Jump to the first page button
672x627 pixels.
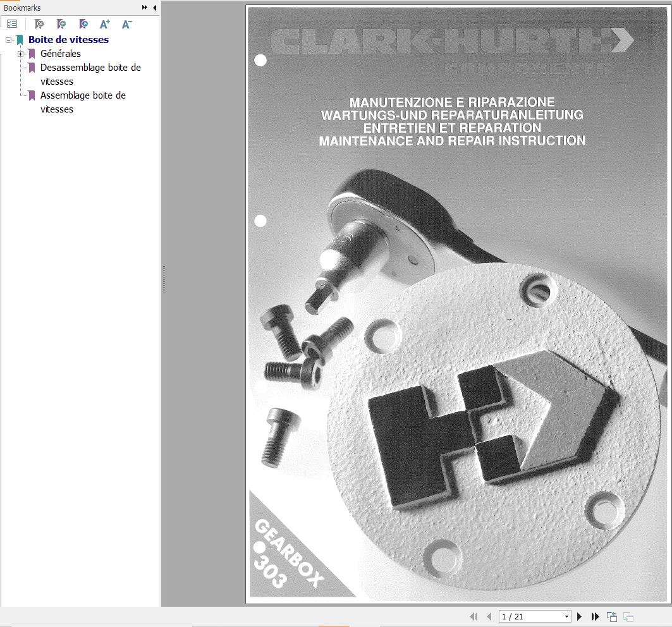[473, 616]
